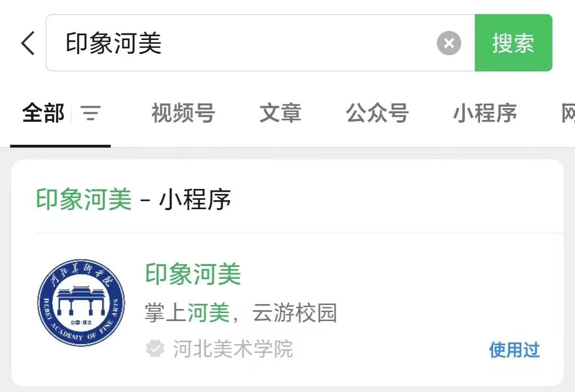This screenshot has width=575, height=392.
Task: Click the green 河美 keyword in the description
Action: pos(208,313)
